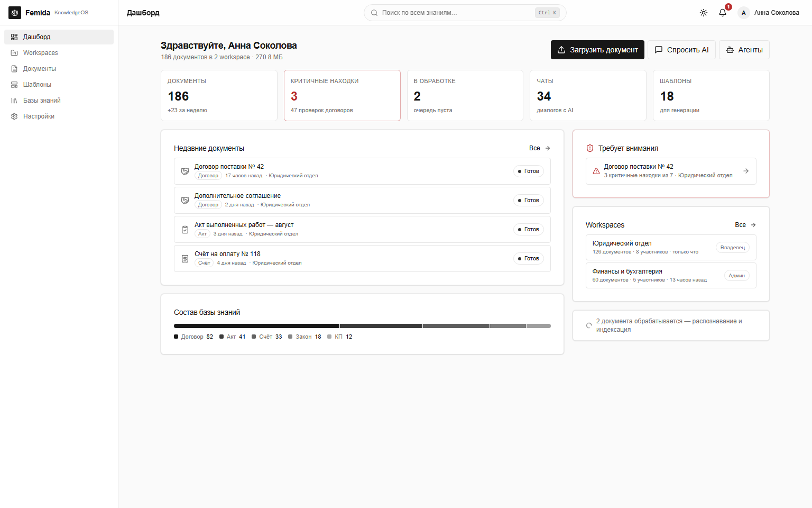Open the Финансы и бухгалтерия workspace row
This screenshot has width=812, height=508.
tap(671, 276)
